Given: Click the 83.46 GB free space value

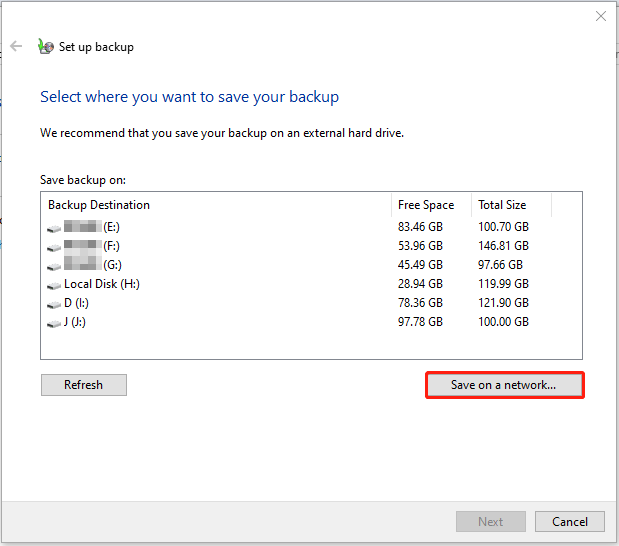Looking at the screenshot, I should [420, 227].
